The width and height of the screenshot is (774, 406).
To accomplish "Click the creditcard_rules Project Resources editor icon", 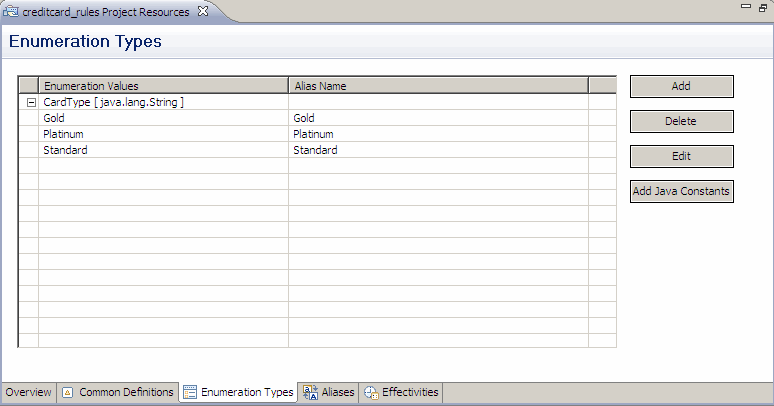I will click(12, 12).
